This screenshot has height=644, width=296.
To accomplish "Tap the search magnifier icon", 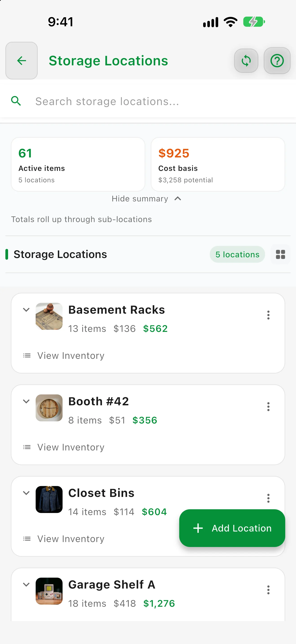I will [x=16, y=101].
